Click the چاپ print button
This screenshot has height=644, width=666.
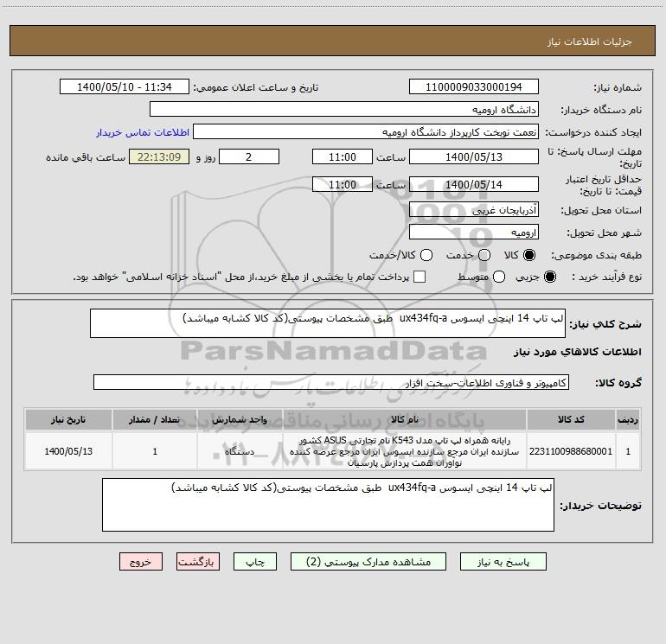coord(255,562)
